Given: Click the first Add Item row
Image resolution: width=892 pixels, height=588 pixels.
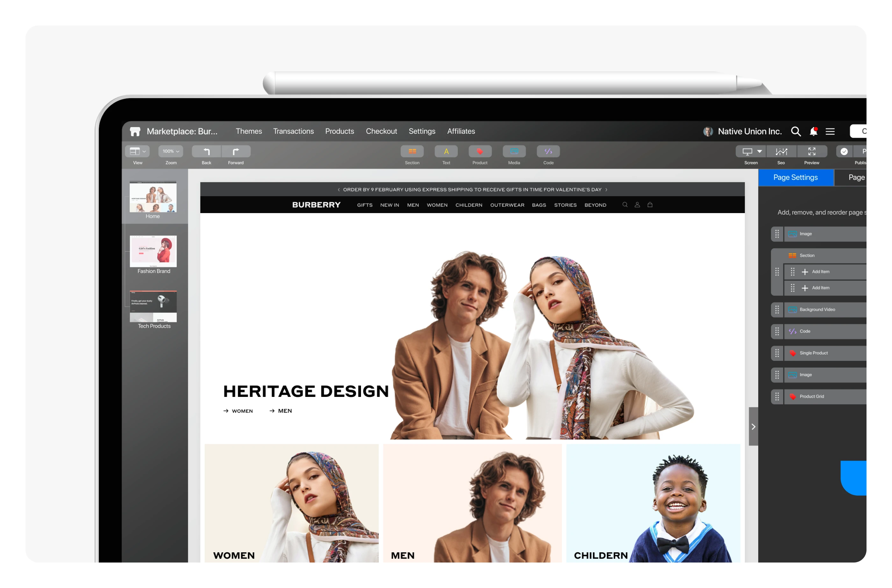Looking at the screenshot, I should [x=825, y=271].
